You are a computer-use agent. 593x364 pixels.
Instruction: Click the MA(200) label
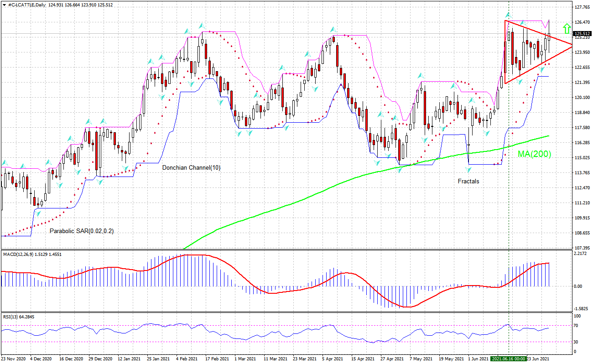pos(534,154)
